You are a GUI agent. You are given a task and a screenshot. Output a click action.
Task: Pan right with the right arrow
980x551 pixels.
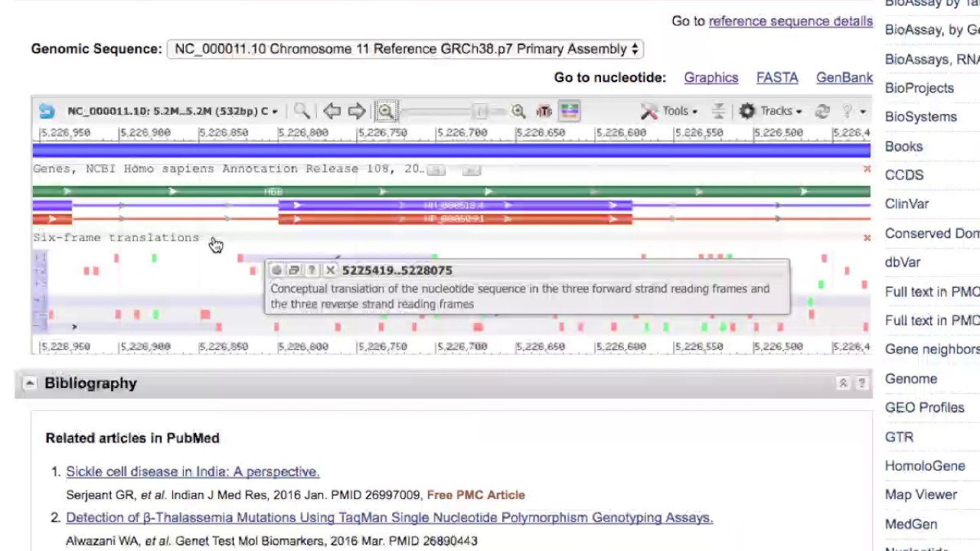pyautogui.click(x=357, y=111)
